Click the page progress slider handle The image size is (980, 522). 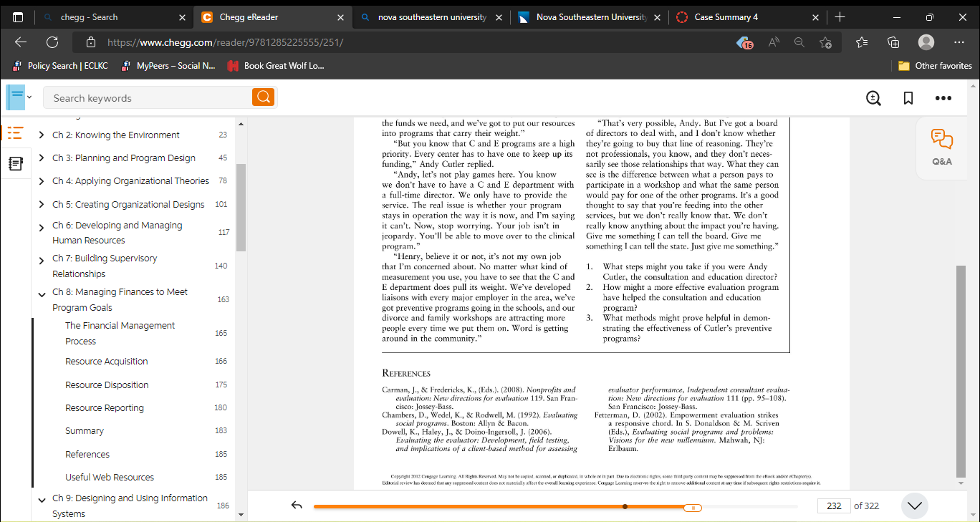point(692,507)
